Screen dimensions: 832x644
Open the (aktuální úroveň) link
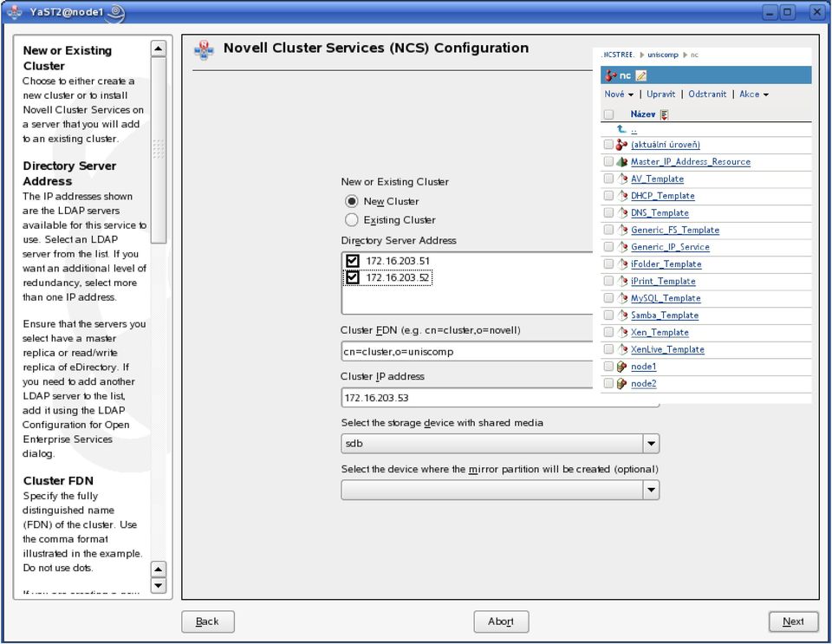click(666, 145)
